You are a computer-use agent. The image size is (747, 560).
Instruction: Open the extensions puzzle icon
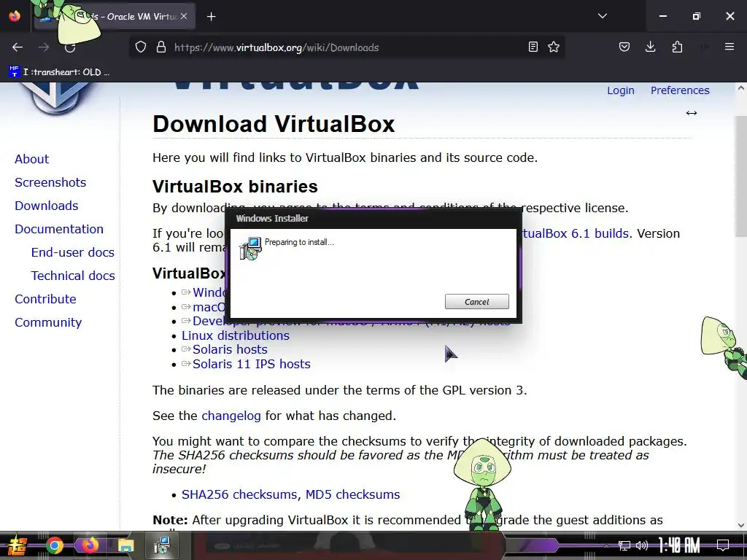tap(677, 47)
